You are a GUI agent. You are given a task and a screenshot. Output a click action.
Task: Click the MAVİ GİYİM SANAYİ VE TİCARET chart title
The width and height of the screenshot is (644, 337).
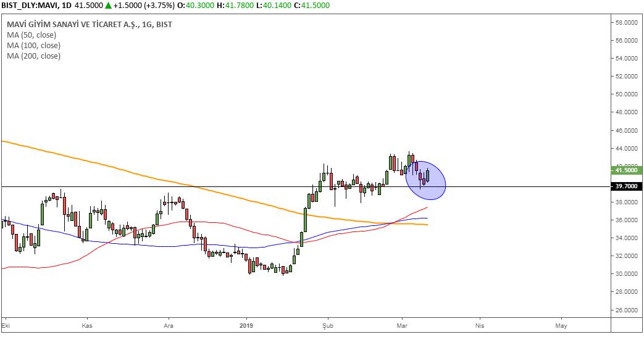(90, 25)
